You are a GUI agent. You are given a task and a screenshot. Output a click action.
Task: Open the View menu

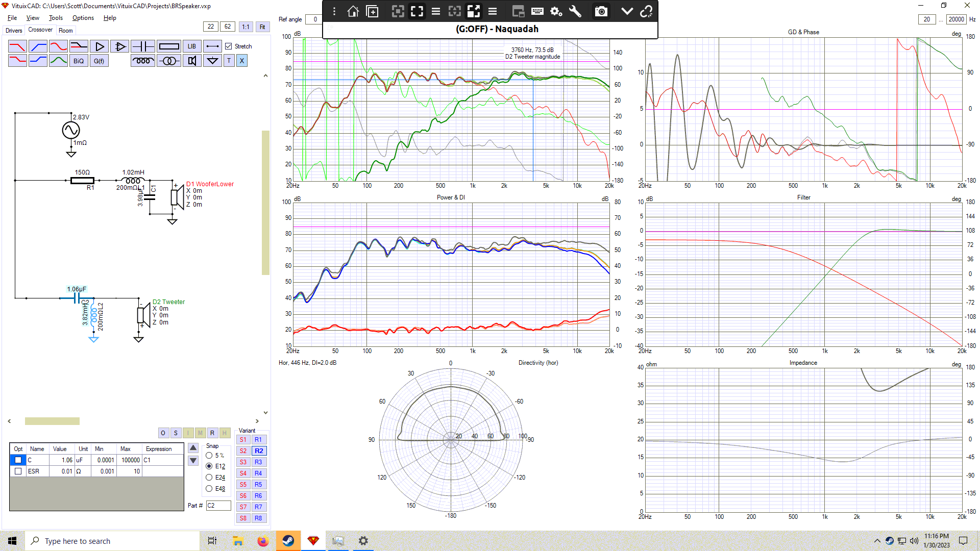tap(33, 18)
